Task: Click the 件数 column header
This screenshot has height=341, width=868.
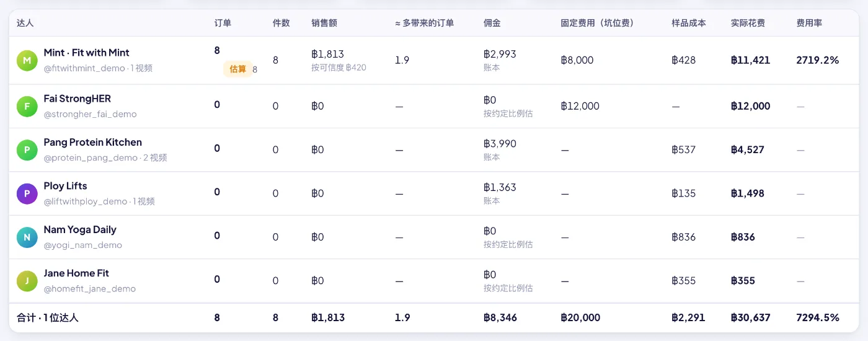Action: (281, 23)
